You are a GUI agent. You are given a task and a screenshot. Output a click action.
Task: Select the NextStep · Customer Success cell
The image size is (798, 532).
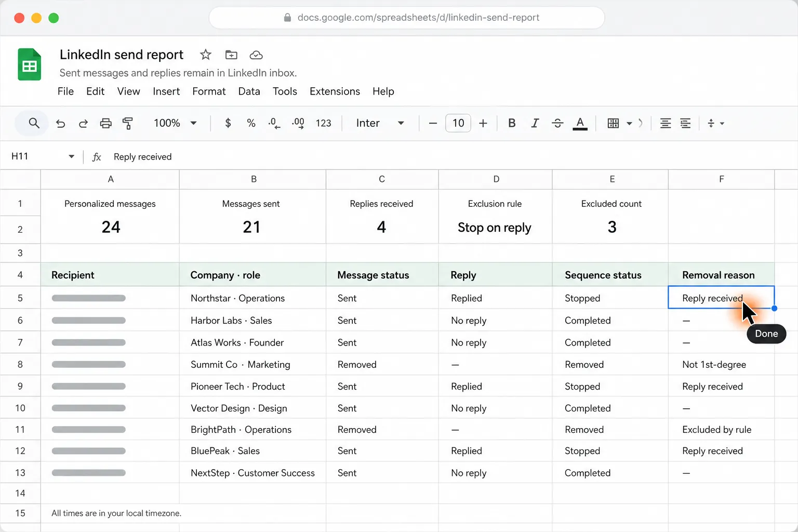coord(252,473)
